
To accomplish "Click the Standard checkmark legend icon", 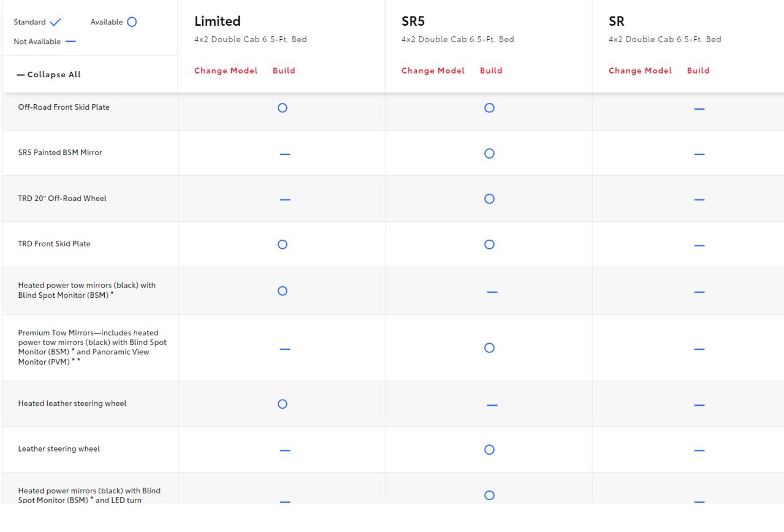I will click(x=55, y=22).
